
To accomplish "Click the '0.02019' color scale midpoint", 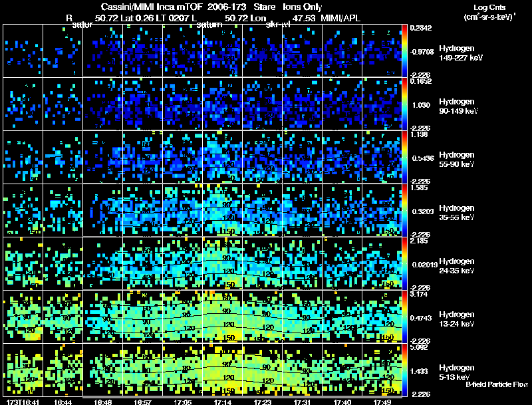I will [x=424, y=265].
